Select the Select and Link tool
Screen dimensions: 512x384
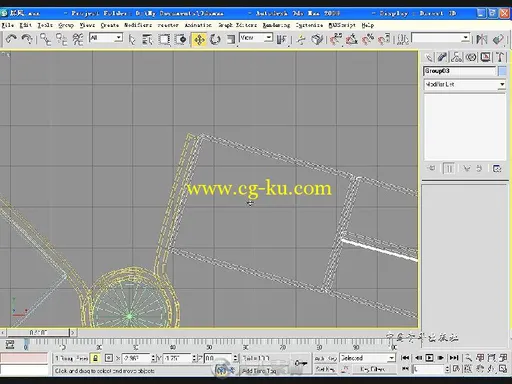45,39
